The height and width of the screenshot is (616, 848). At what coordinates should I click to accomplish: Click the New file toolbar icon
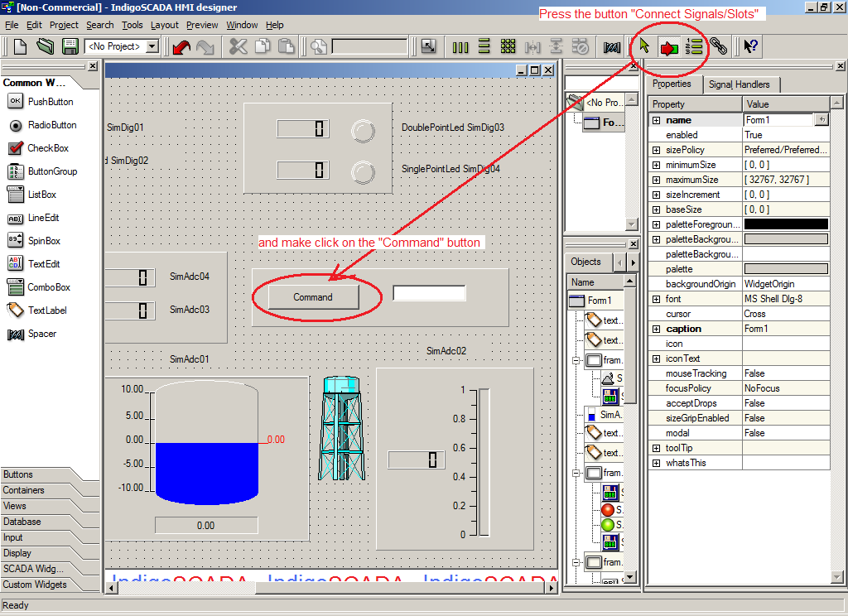coord(20,47)
